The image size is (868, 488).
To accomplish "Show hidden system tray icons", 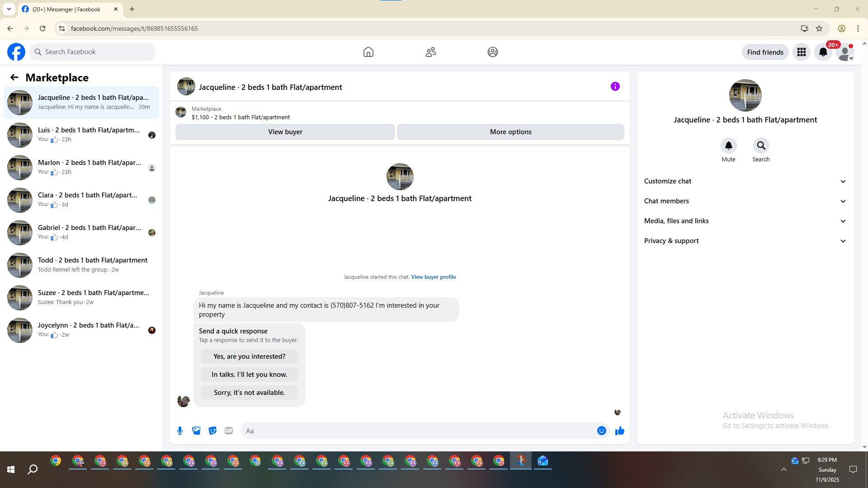I will click(784, 470).
